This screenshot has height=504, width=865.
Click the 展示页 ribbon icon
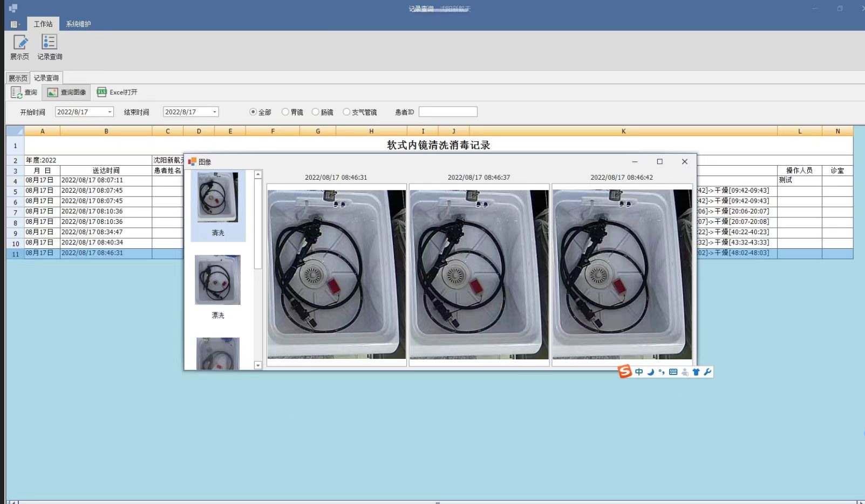coord(20,43)
